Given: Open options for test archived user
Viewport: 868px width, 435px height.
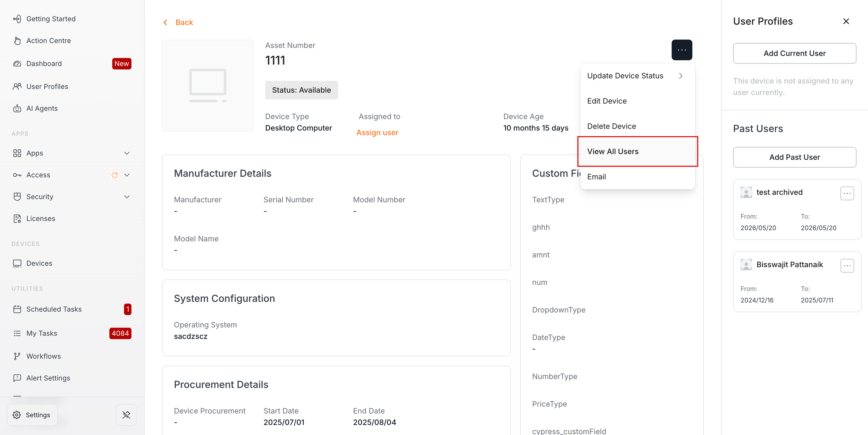Looking at the screenshot, I should click(847, 193).
